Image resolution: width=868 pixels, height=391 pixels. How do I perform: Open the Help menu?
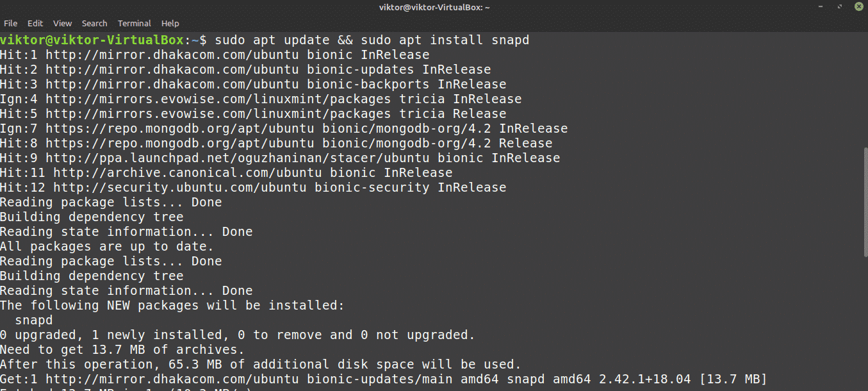[170, 23]
